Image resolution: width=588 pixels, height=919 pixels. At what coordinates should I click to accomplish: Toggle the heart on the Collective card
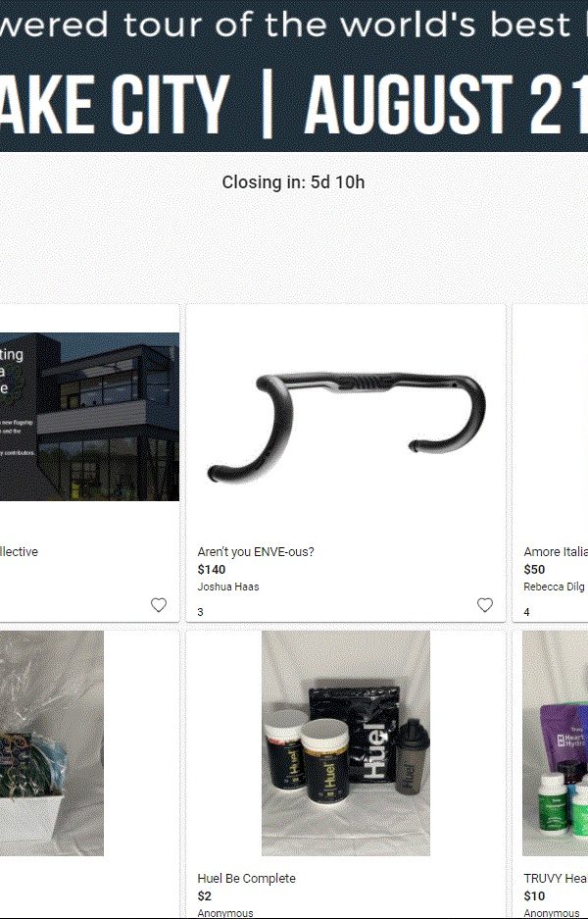(x=159, y=605)
